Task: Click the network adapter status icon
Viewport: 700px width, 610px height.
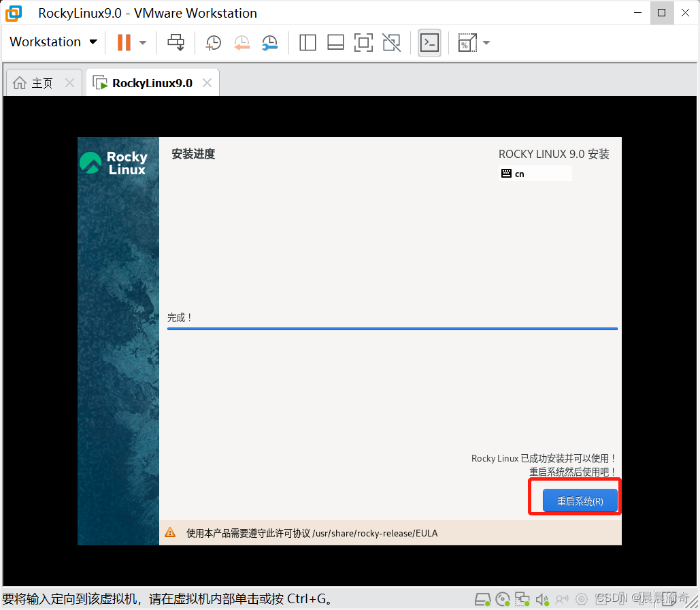Action: 522,599
